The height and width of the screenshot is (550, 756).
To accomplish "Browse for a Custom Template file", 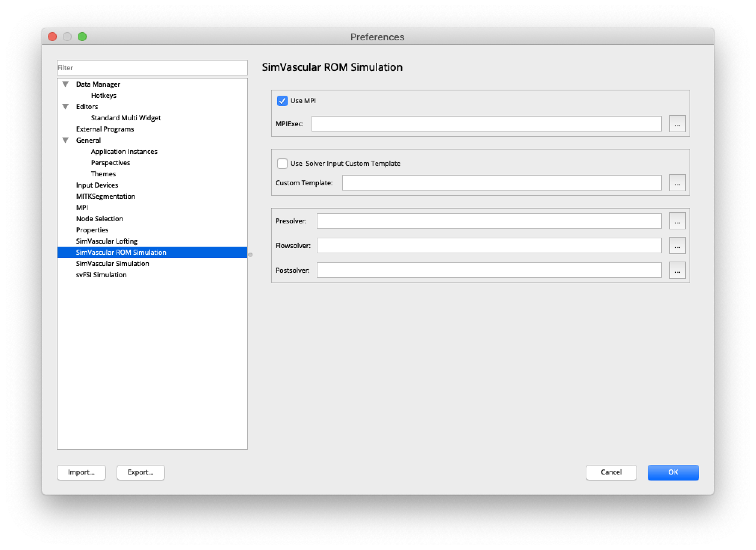I will click(x=677, y=183).
